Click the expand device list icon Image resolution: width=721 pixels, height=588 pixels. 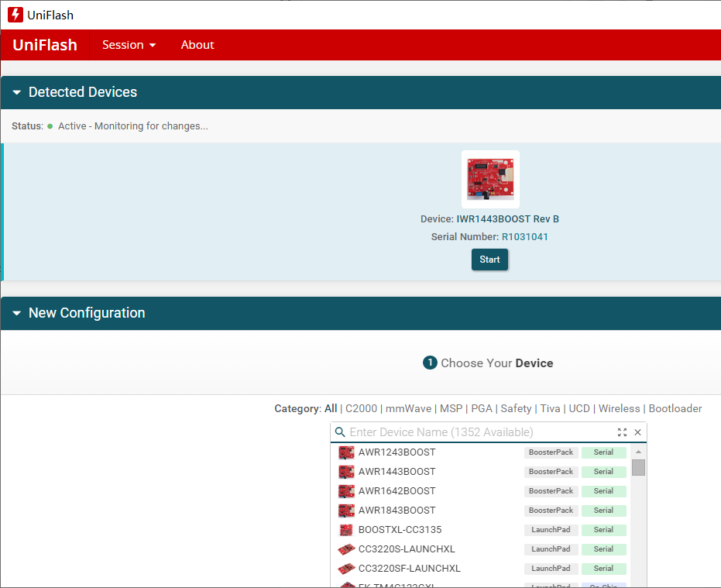[622, 432]
